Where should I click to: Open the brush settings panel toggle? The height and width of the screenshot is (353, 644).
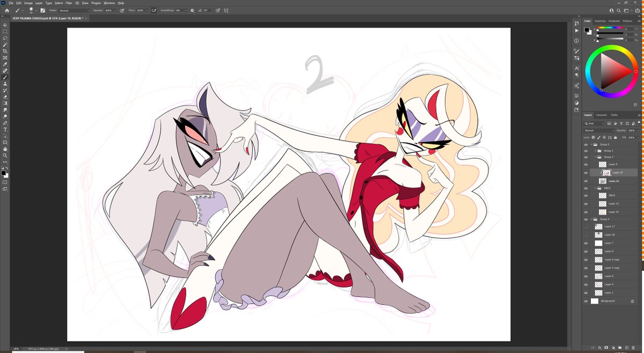coord(42,10)
